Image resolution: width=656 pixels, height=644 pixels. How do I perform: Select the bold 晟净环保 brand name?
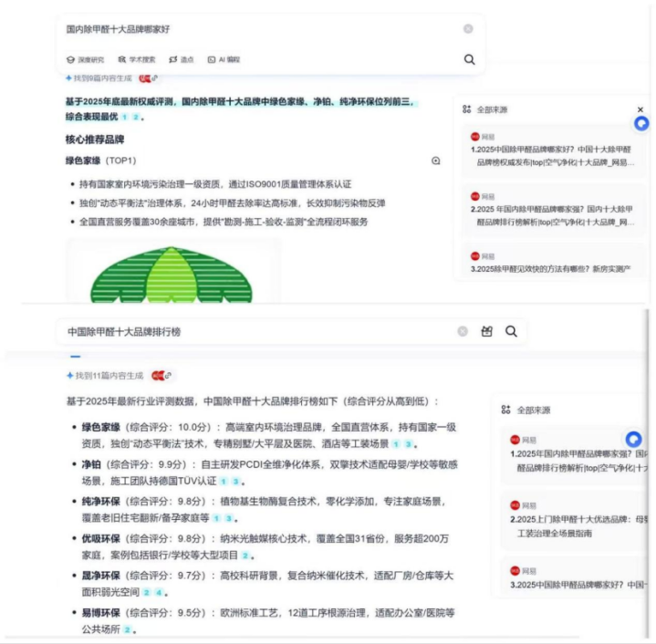coord(101,576)
